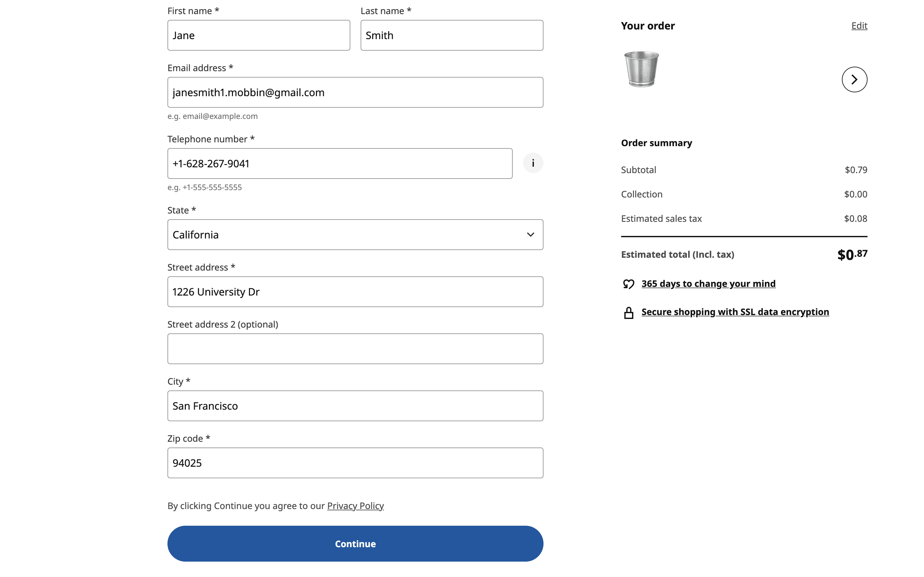Screen dimensions: 924x577
Task: Click the State dropdown chevron arrow
Action: [530, 235]
